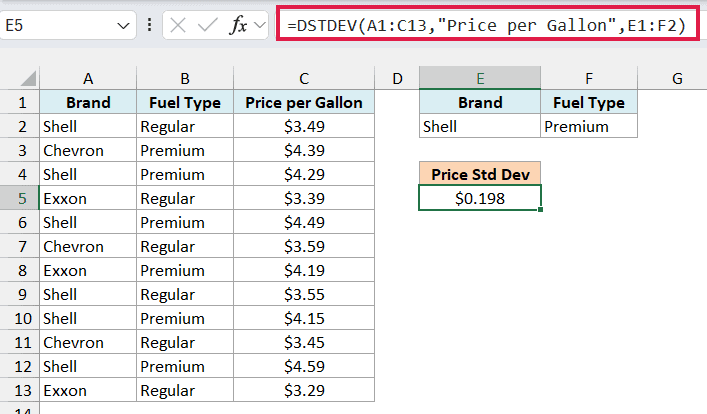Select row 5 header
The height and width of the screenshot is (414, 707).
tap(20, 198)
